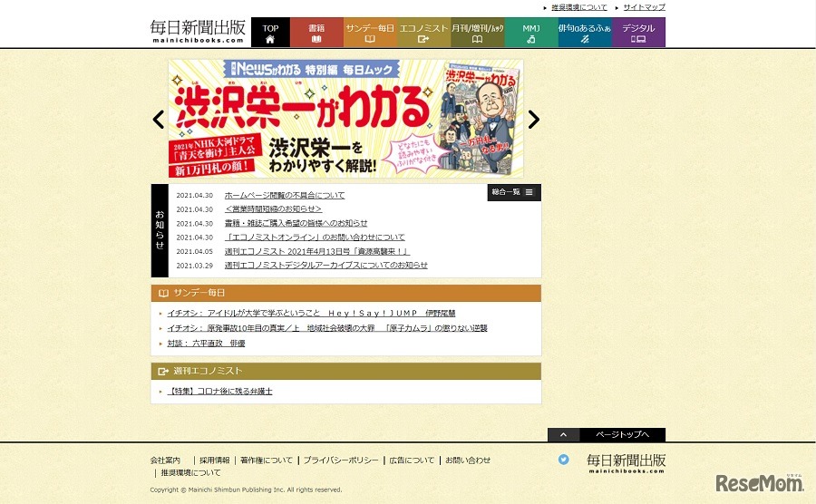Open 推奨環境について footer link
Image resolution: width=816 pixels, height=504 pixels.
click(190, 473)
